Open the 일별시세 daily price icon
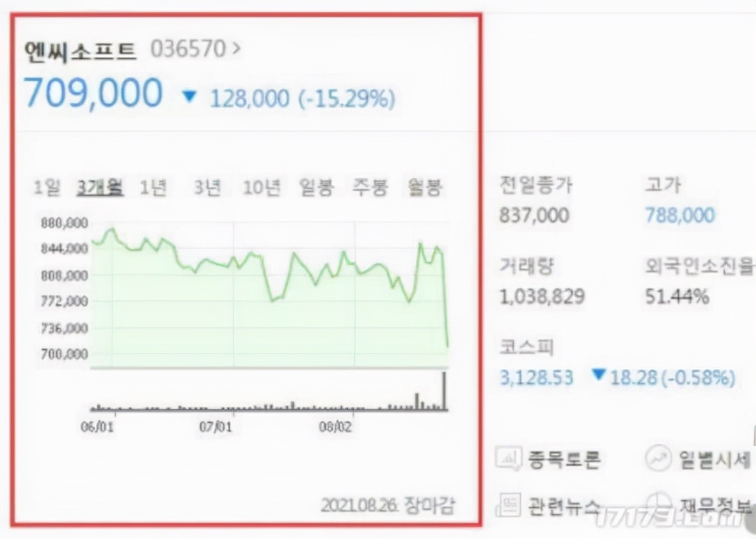Screen dimensions: 756x539 click(x=659, y=459)
